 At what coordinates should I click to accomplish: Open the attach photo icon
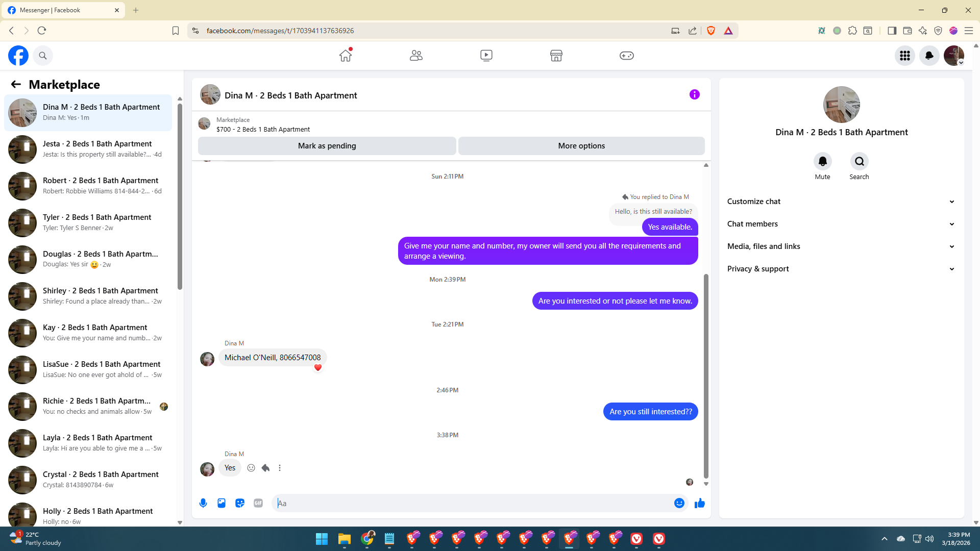(x=222, y=503)
